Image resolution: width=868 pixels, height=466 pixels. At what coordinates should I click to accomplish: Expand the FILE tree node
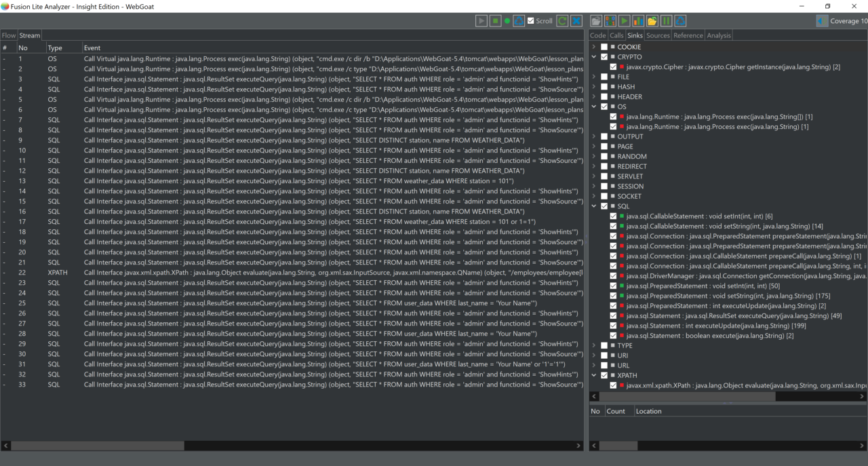click(594, 77)
